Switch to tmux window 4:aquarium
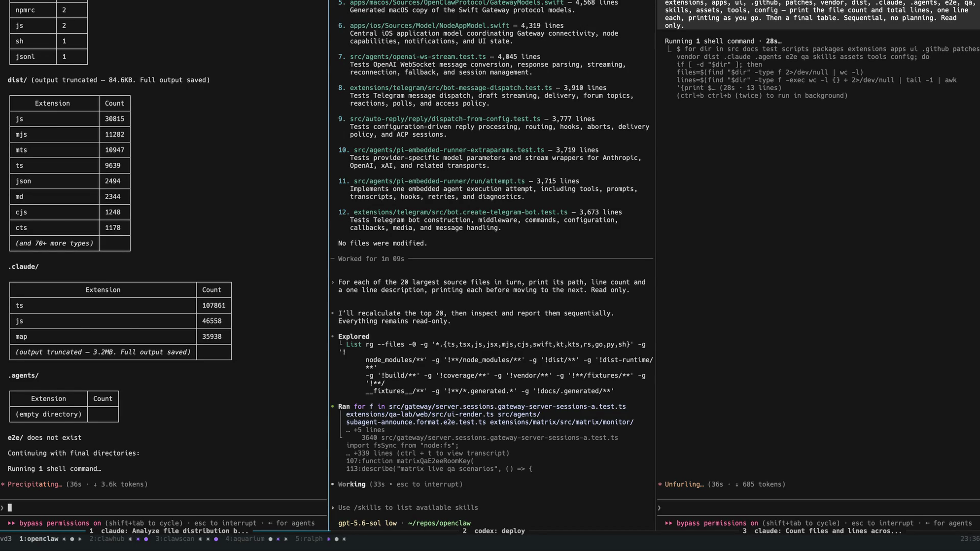This screenshot has height=551, width=980. click(x=245, y=539)
